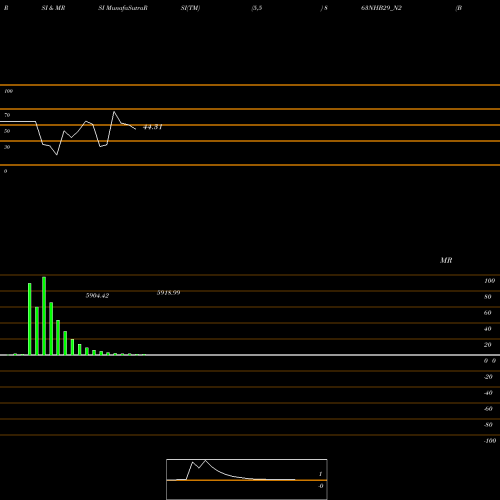Click the RSI axis label 50

click(7, 131)
